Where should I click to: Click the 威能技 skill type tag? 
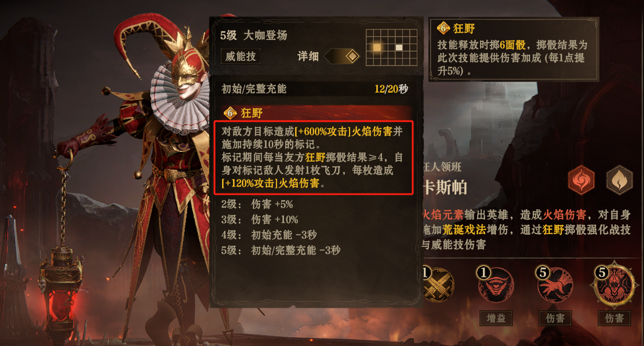coord(241,56)
